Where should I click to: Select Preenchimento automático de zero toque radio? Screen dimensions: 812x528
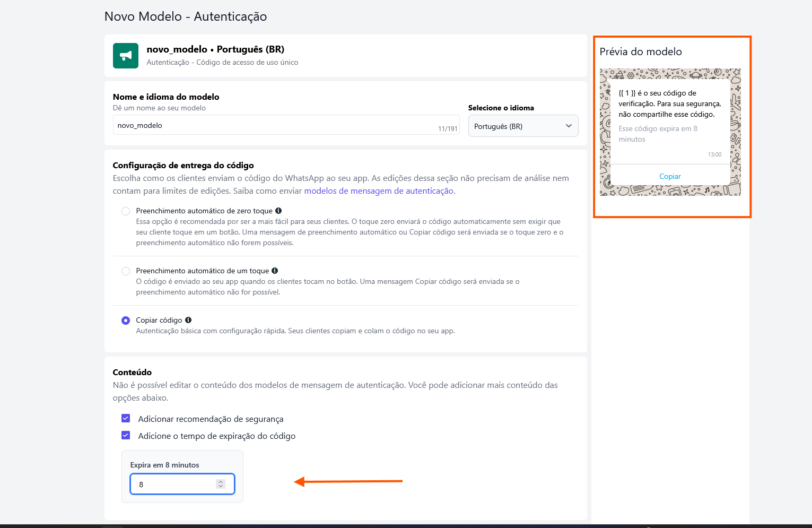126,211
